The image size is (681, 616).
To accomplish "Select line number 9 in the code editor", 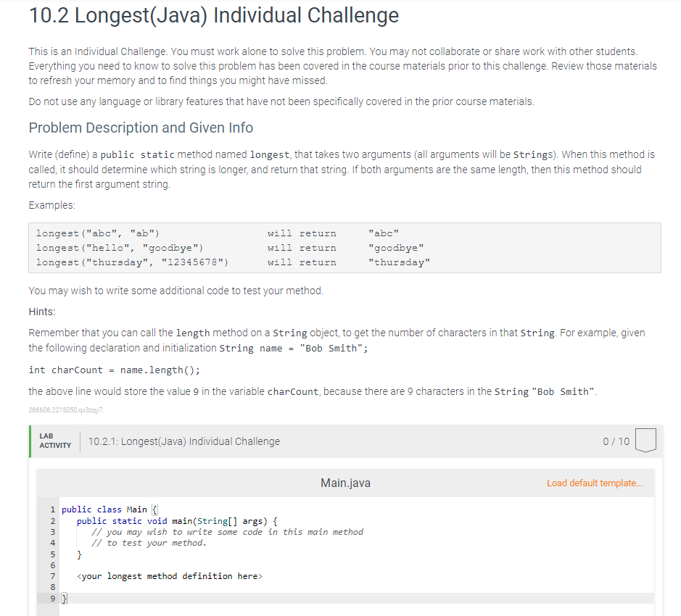I will click(52, 598).
